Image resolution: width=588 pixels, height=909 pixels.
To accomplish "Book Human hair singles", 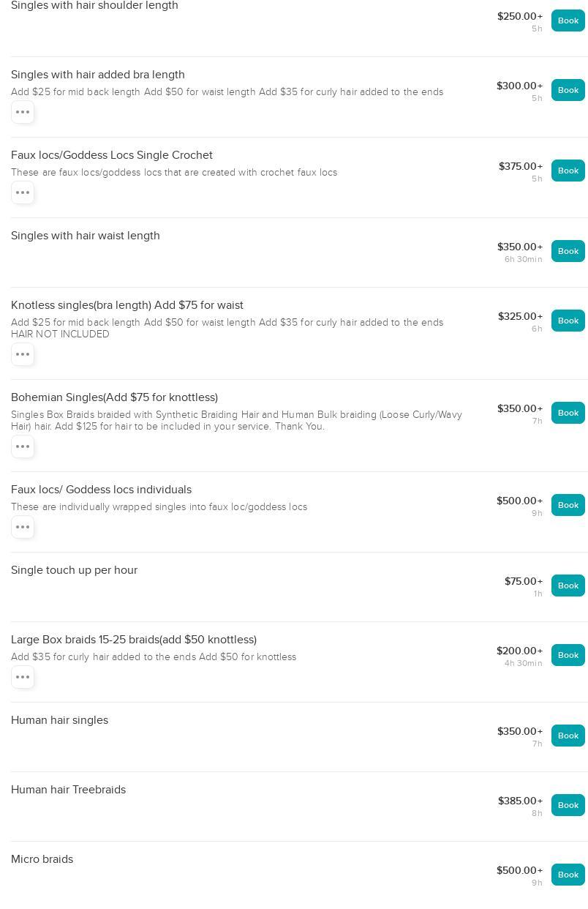I will (568, 736).
